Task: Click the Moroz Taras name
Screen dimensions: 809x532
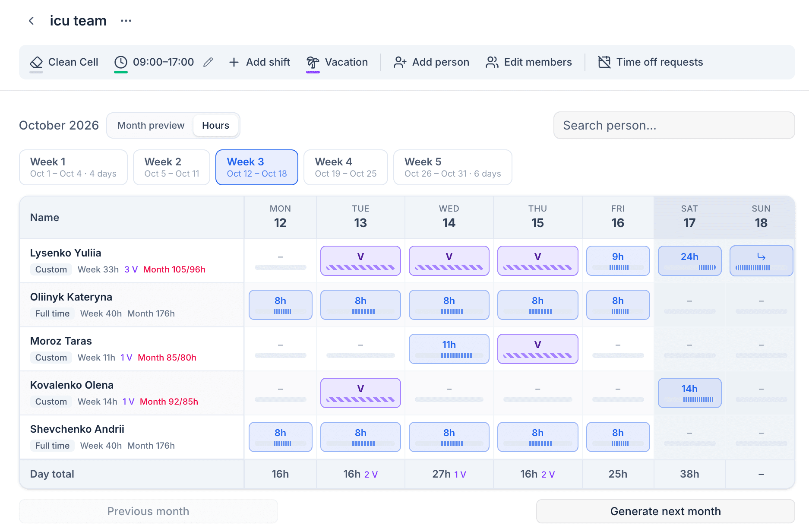Action: click(x=61, y=341)
